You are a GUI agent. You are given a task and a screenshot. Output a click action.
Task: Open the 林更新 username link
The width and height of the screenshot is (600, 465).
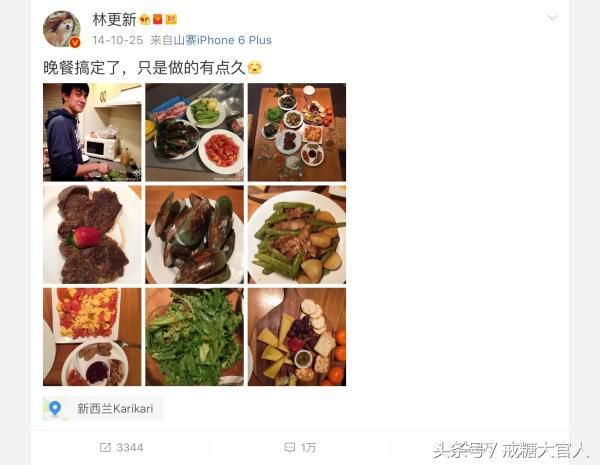click(x=114, y=19)
